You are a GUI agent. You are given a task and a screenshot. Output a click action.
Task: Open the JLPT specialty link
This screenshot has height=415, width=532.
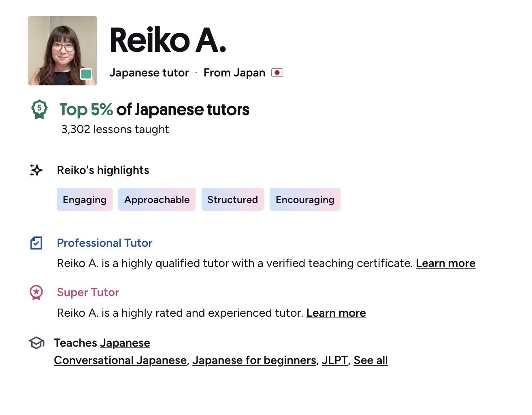(335, 360)
